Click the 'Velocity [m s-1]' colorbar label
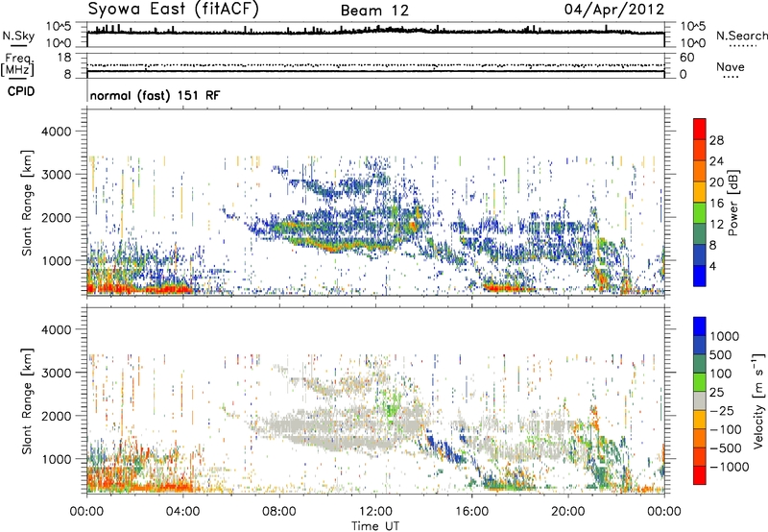The height and width of the screenshot is (532, 768). pyautogui.click(x=758, y=400)
